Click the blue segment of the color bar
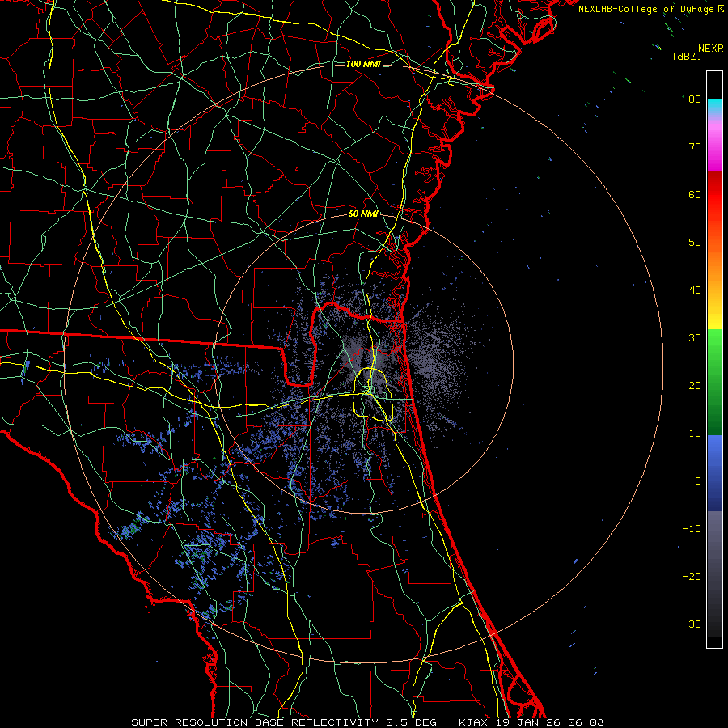The height and width of the screenshot is (728, 728). tap(714, 473)
